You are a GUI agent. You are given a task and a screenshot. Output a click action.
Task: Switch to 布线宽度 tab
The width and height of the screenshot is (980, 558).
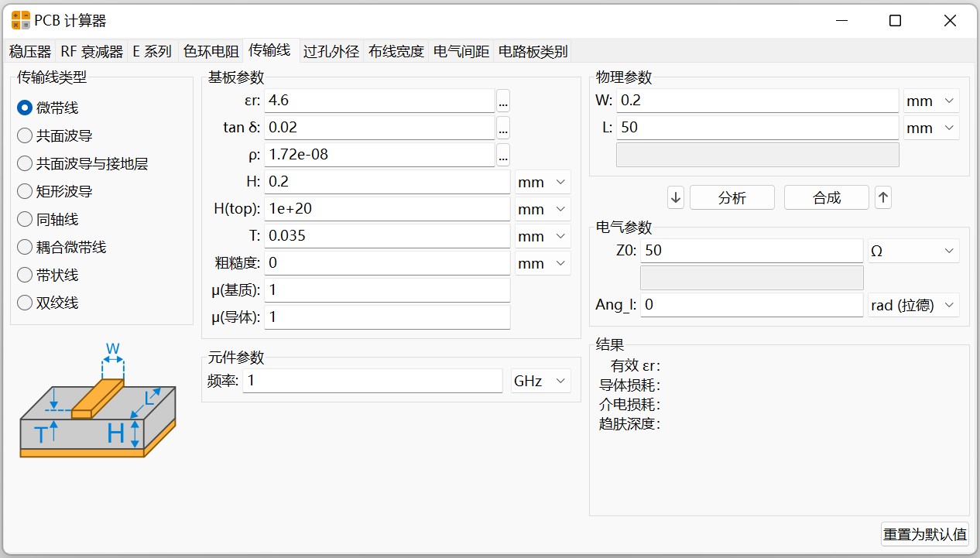click(396, 52)
